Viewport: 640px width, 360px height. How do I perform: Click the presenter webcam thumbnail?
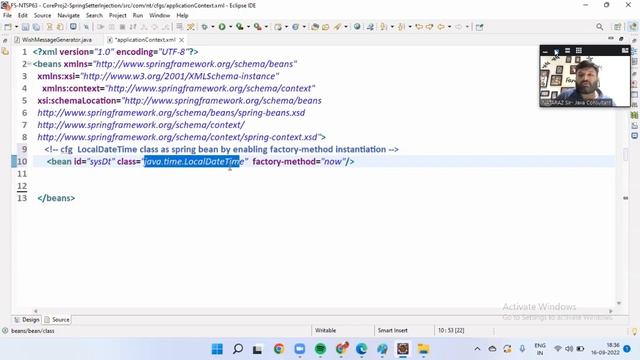point(585,80)
